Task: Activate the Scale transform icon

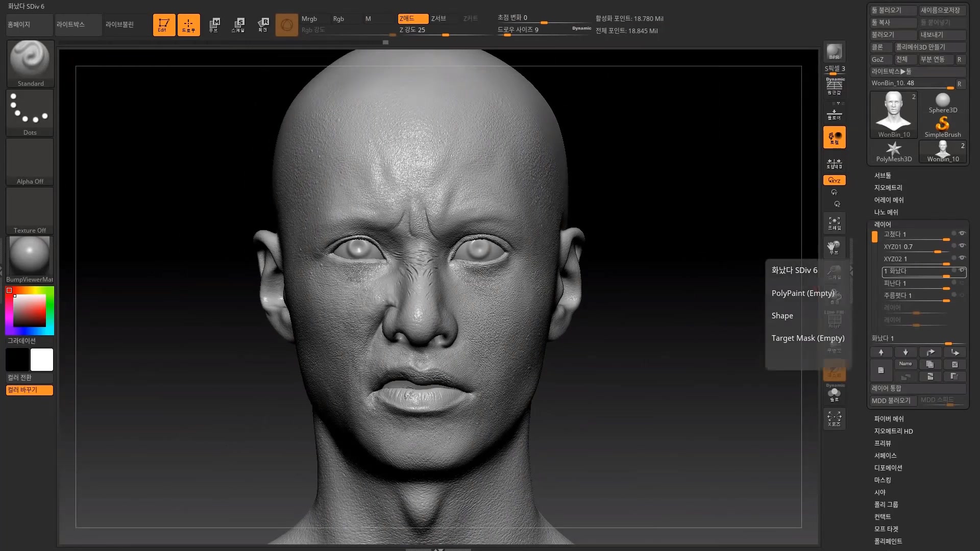Action: tap(238, 24)
